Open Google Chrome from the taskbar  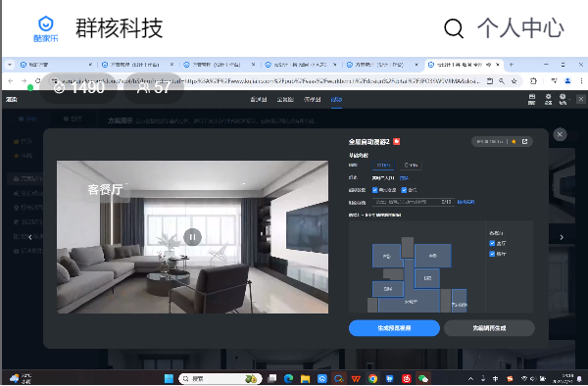pos(372,378)
